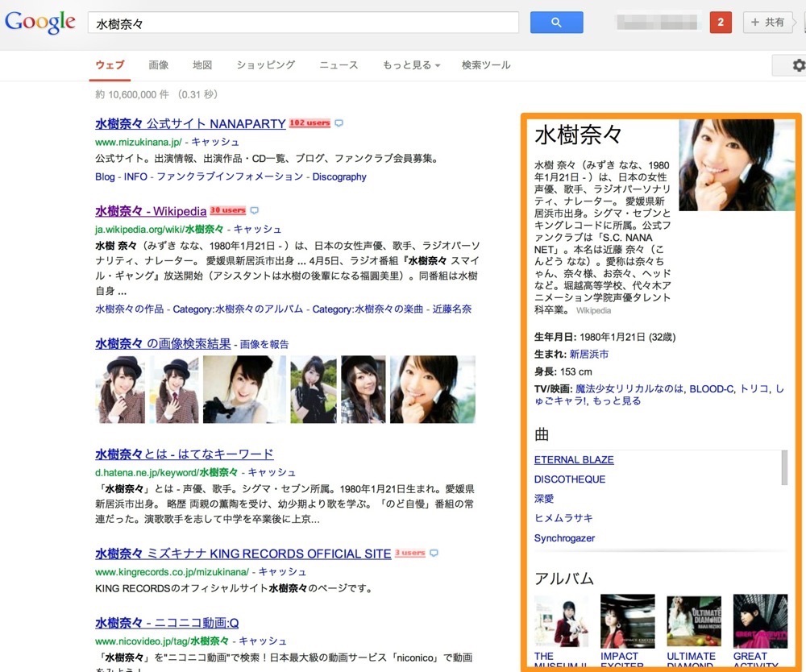Click the +共有 share button
806x672 pixels.
(x=768, y=22)
